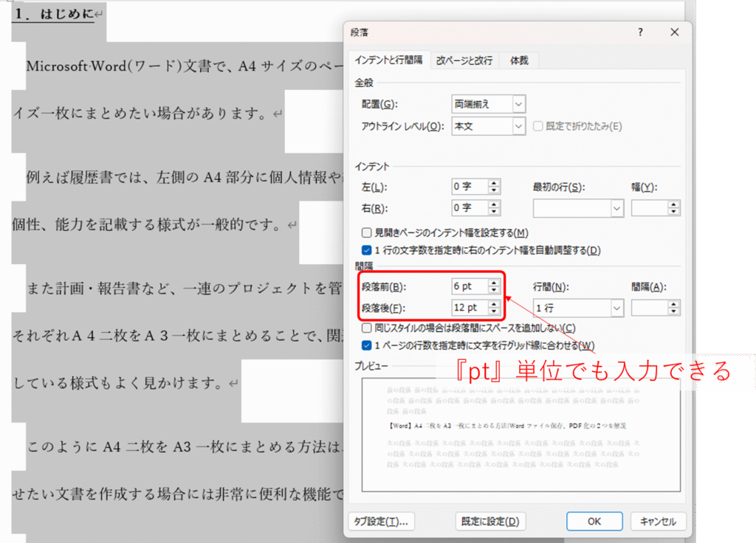Click the help question mark icon

pos(640,32)
